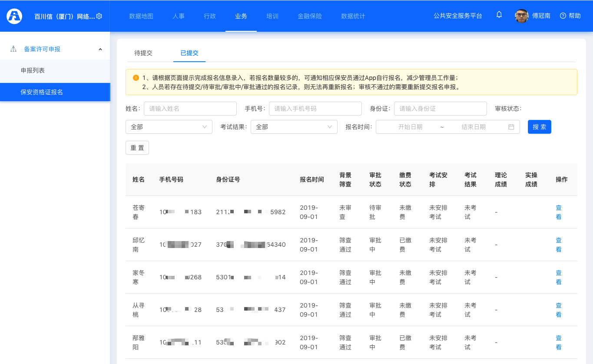Click 考试结果 column header
593x364 pixels.
click(470, 179)
